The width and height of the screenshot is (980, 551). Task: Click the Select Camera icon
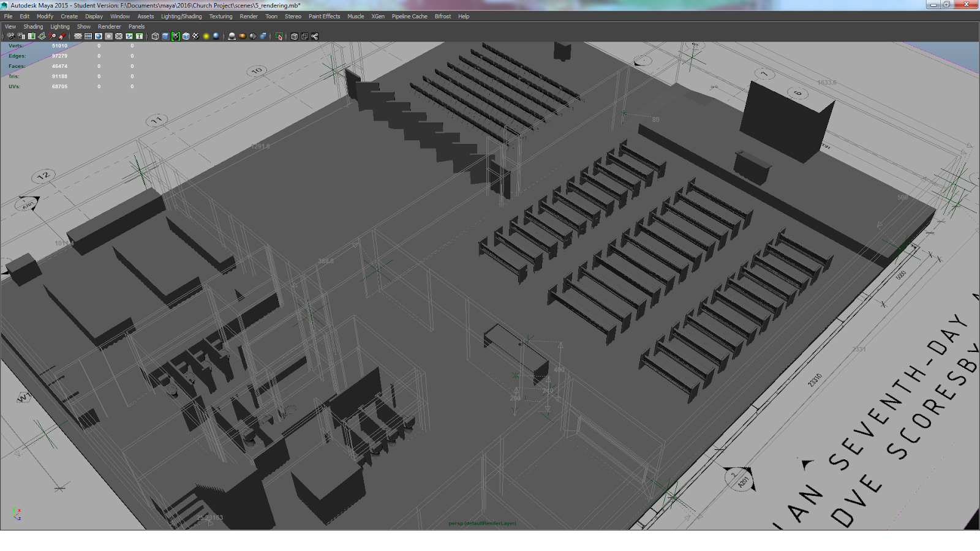(x=10, y=36)
